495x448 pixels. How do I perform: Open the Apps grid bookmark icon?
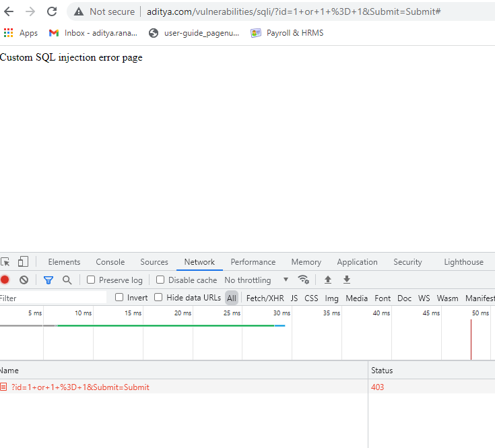pyautogui.click(x=9, y=33)
